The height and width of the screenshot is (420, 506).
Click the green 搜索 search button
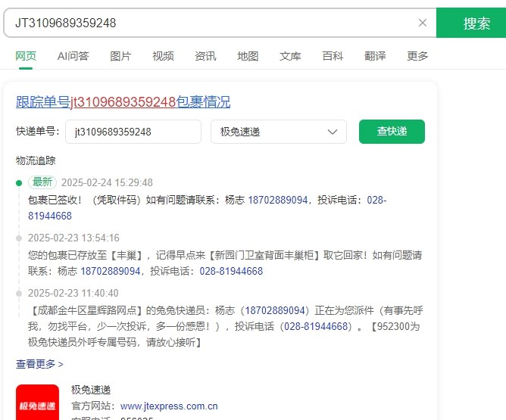(471, 23)
